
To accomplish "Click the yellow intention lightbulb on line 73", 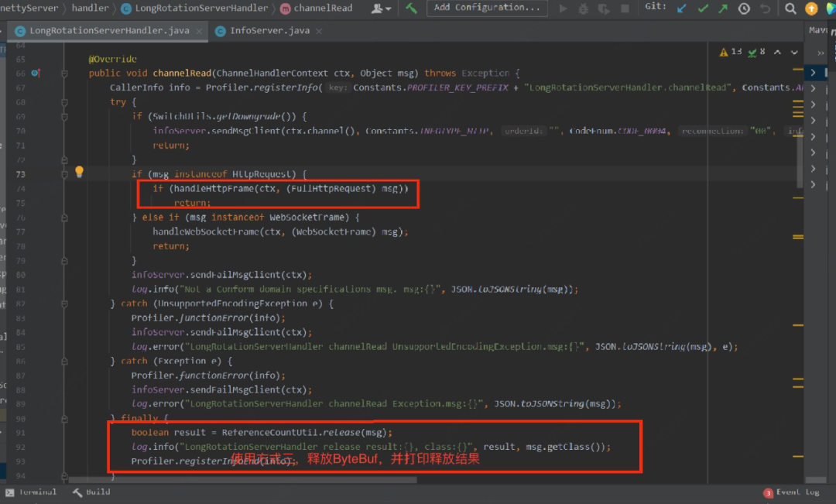I will pos(80,172).
